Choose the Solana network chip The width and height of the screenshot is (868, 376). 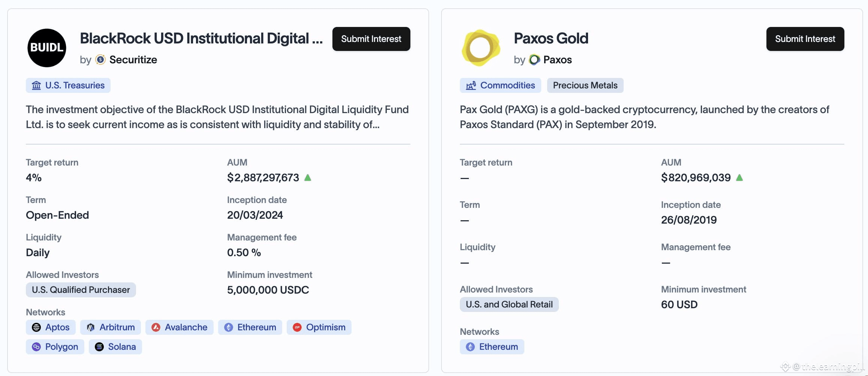point(115,347)
